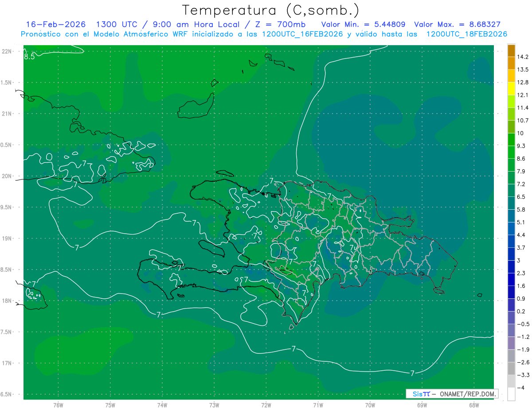Screen dimensions: 532x411
Task: Click the 68W longitude axis label
Action: pos(473,405)
